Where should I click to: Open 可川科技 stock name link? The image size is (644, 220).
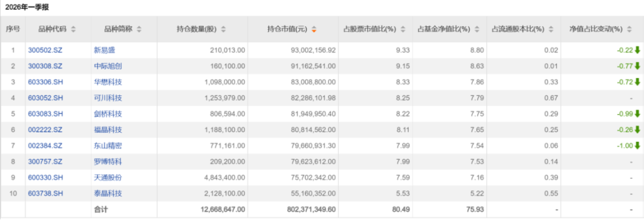click(x=107, y=98)
